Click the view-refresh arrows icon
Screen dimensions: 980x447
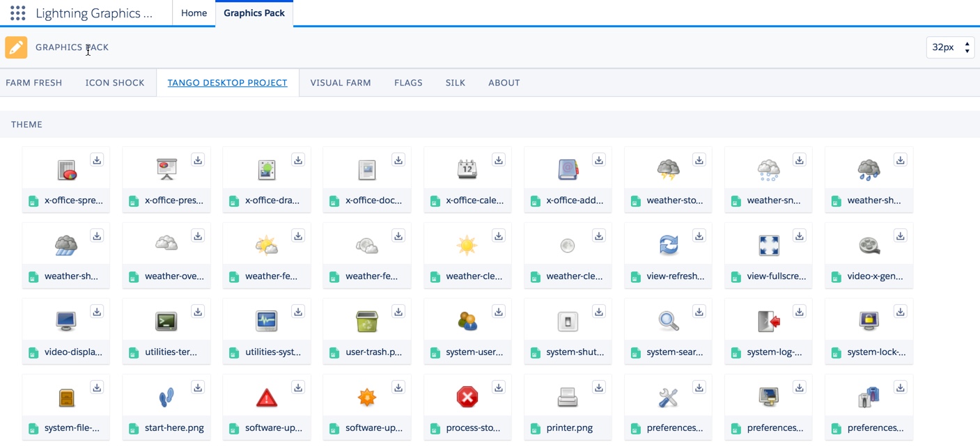pos(668,245)
